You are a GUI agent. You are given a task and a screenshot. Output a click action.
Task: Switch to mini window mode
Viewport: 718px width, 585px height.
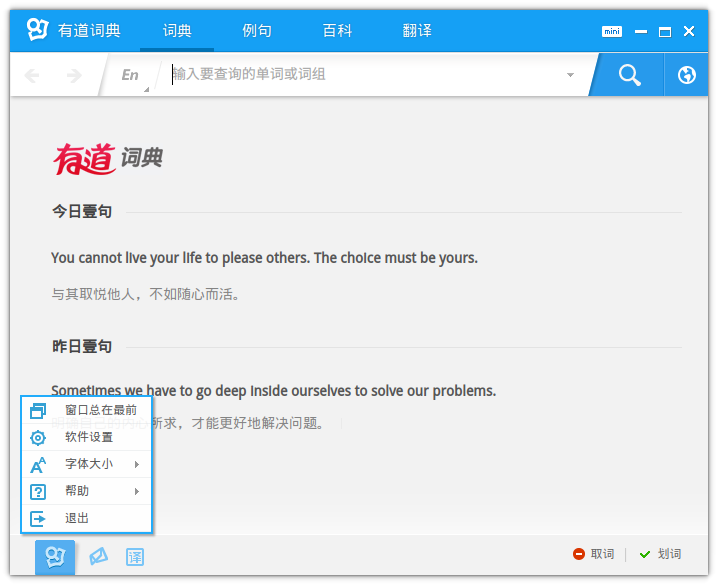[x=612, y=31]
